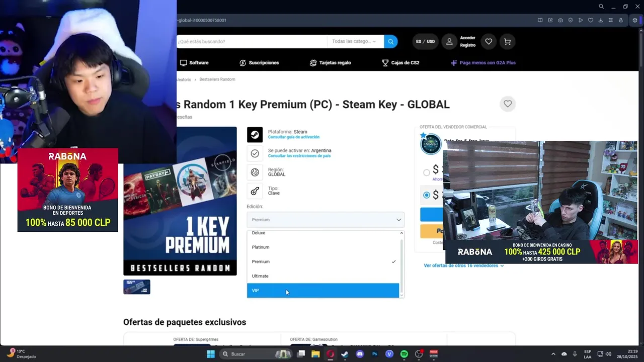Open the Todas las categorías dropdown

click(x=355, y=41)
